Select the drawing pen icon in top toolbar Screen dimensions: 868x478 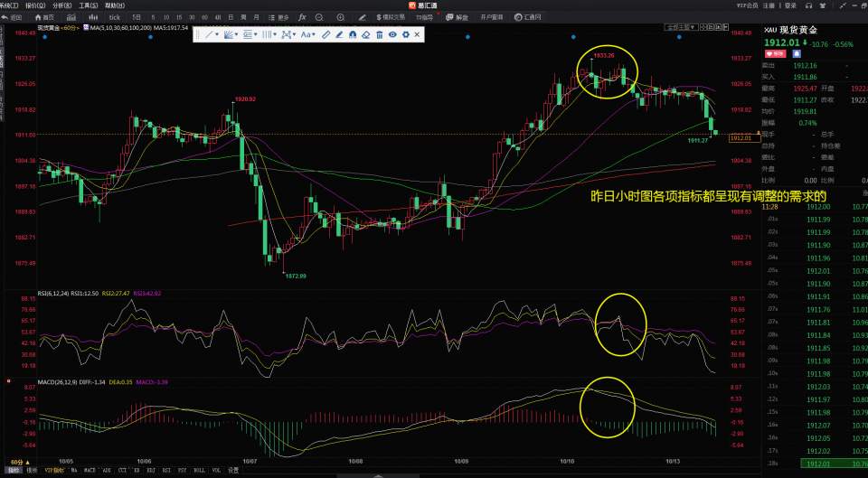click(x=362, y=18)
